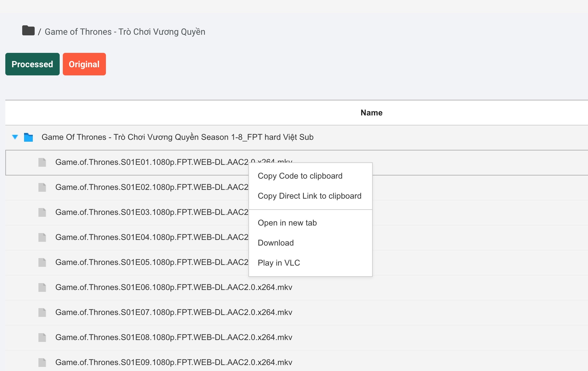Image resolution: width=588 pixels, height=371 pixels.
Task: Click file icon beside S01E06 mkv
Action: pos(42,287)
